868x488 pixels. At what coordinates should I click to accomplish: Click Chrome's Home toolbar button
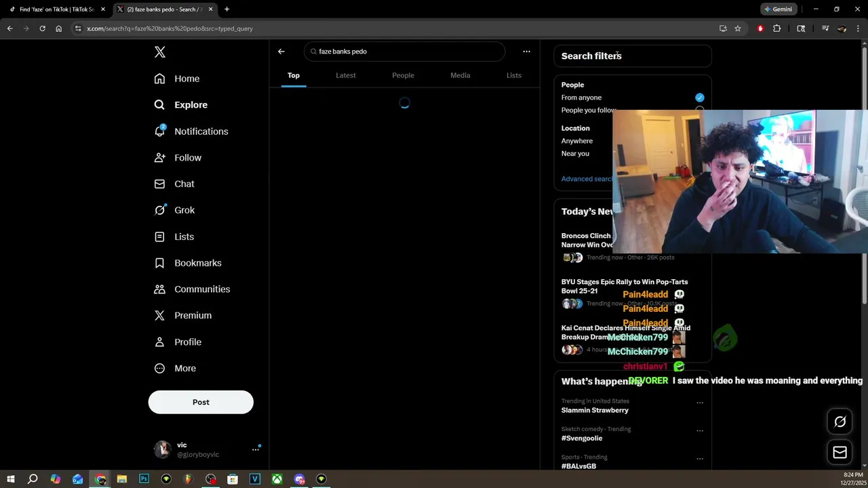coord(58,28)
